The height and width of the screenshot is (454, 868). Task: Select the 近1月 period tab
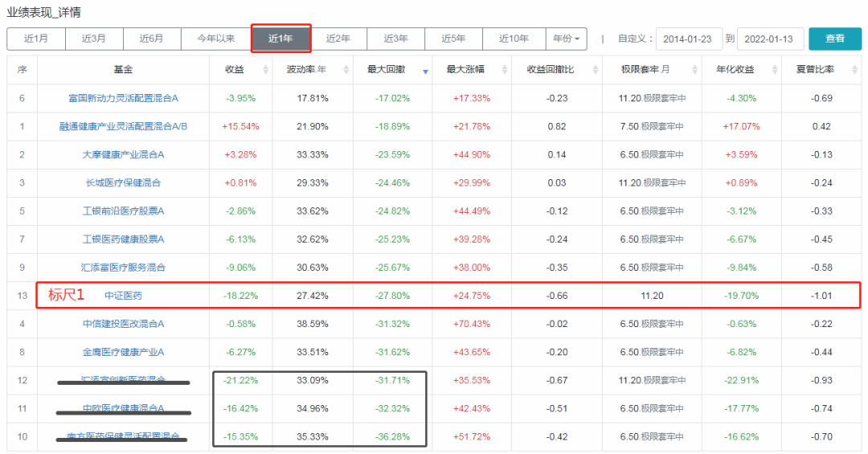[36, 39]
